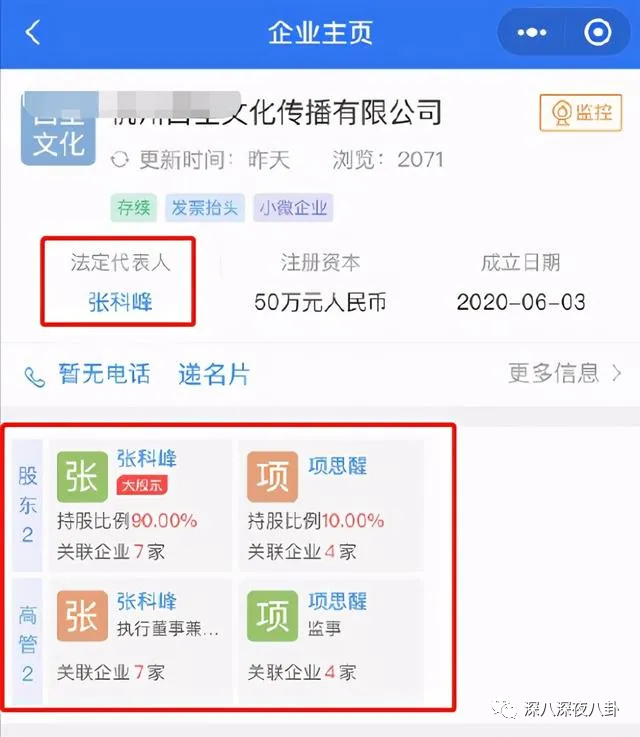Tap green 张 avatar for shareholder 张科峰
This screenshot has height=737, width=640.
pos(82,477)
